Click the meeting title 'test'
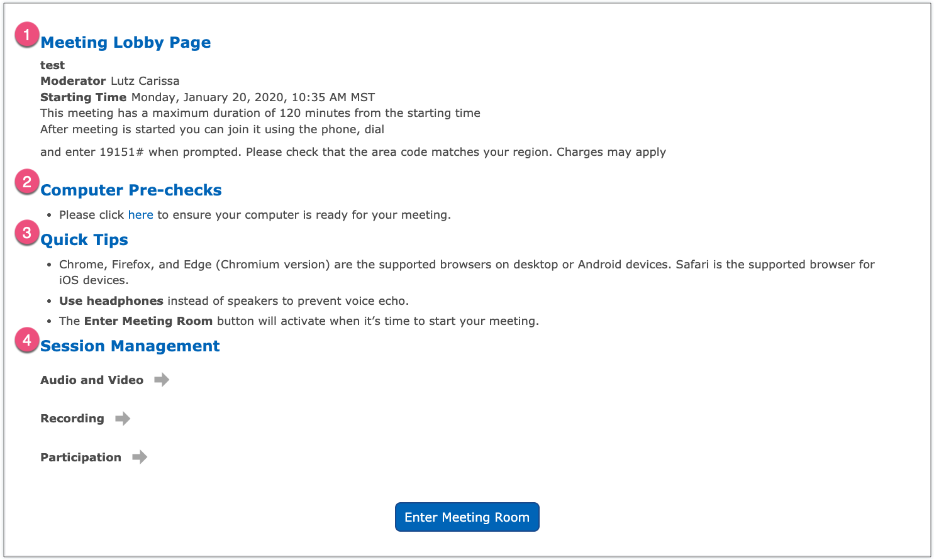934x560 pixels. click(x=52, y=65)
